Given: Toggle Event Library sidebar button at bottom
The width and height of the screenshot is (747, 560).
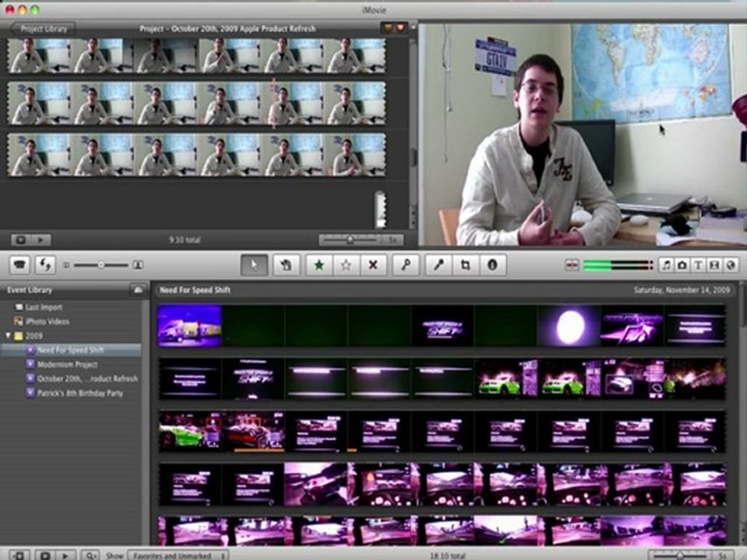Looking at the screenshot, I should pyautogui.click(x=19, y=555).
